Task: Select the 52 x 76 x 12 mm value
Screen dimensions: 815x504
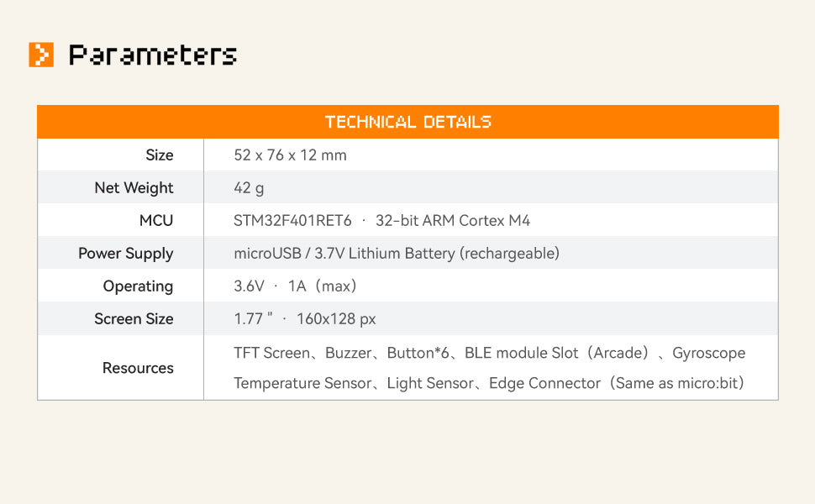Action: pyautogui.click(x=290, y=155)
